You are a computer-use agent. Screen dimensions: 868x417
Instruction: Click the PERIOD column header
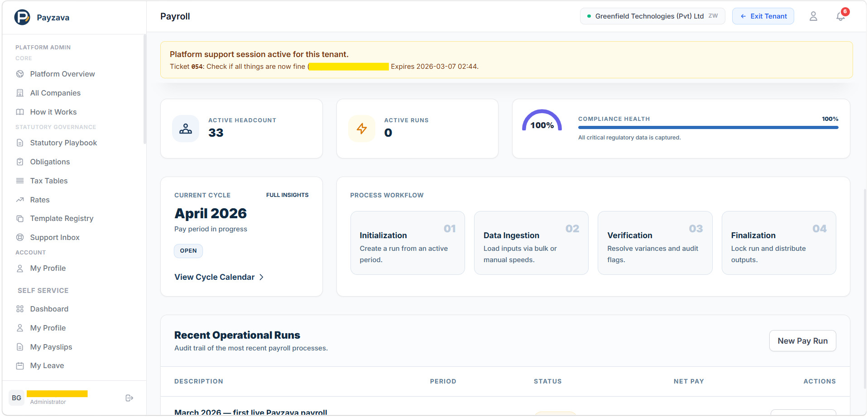(x=443, y=381)
